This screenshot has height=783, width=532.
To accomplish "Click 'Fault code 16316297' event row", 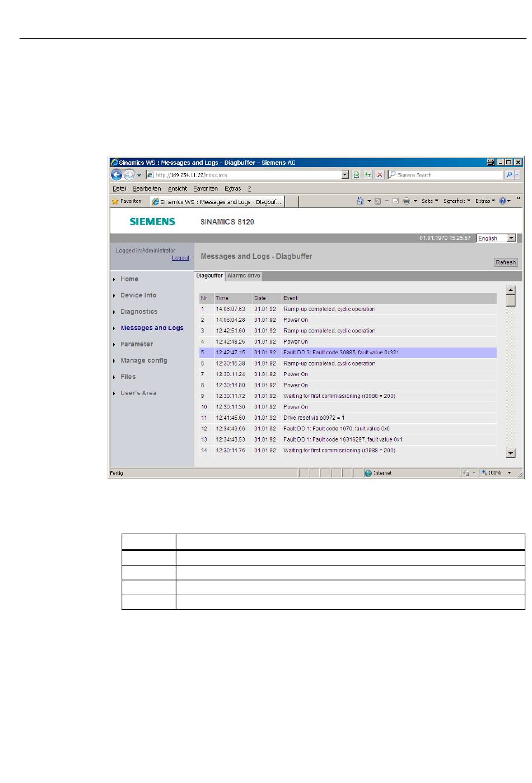I will (348, 439).
